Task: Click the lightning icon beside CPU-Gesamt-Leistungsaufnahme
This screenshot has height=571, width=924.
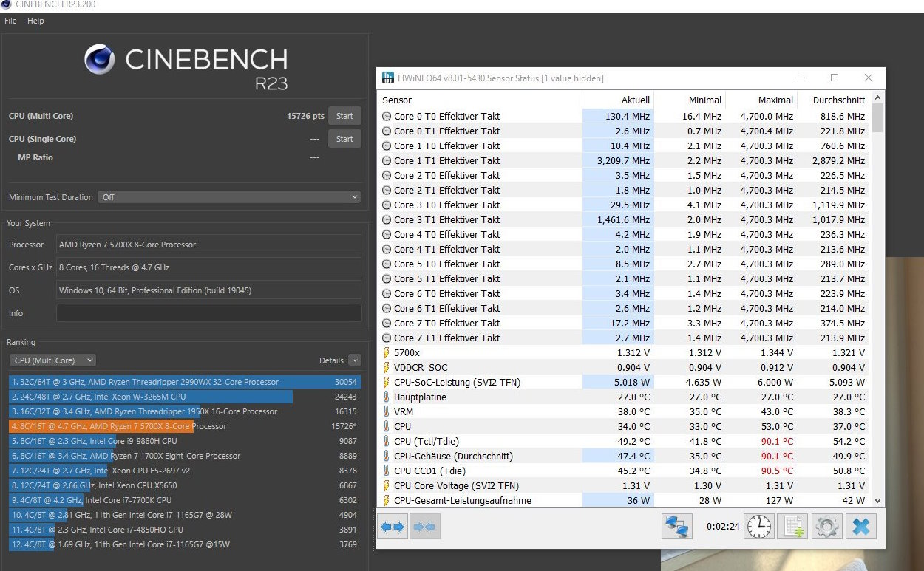Action: [386, 500]
